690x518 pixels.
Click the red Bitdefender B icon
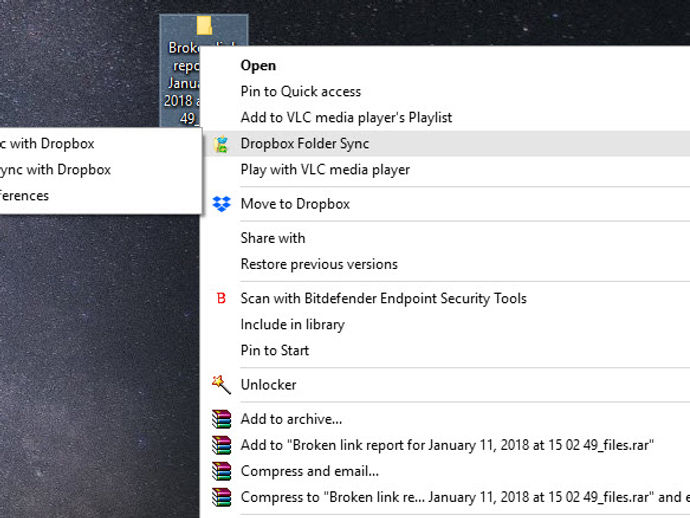click(221, 298)
